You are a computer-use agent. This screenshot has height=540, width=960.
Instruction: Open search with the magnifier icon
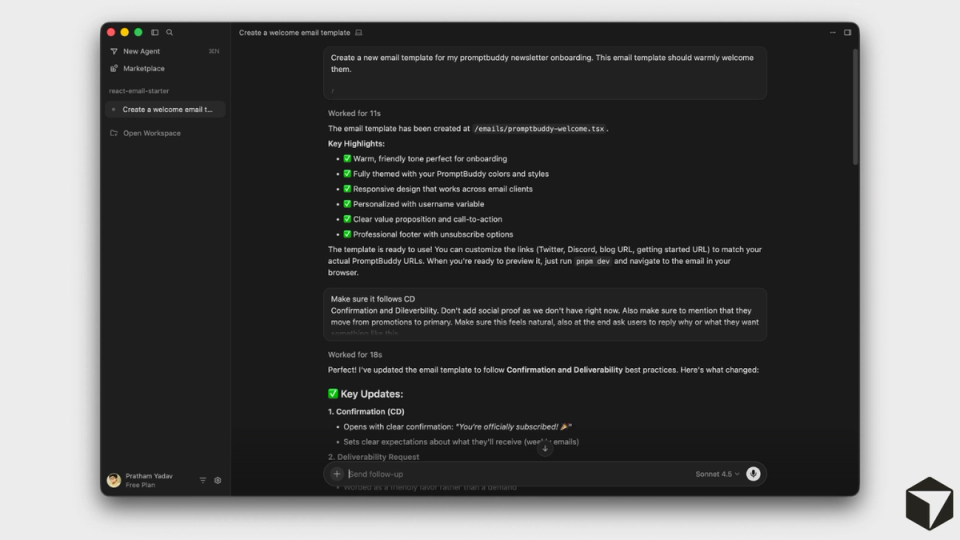[170, 32]
